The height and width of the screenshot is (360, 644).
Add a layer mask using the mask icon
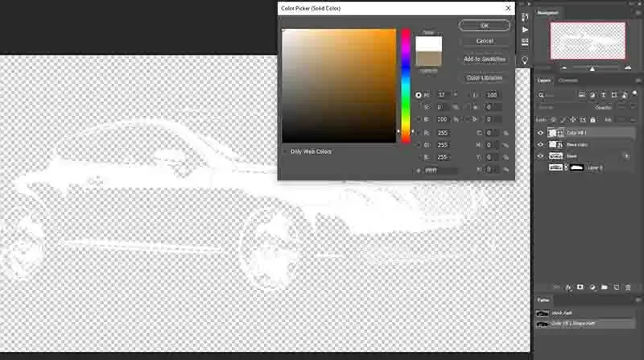tap(580, 288)
